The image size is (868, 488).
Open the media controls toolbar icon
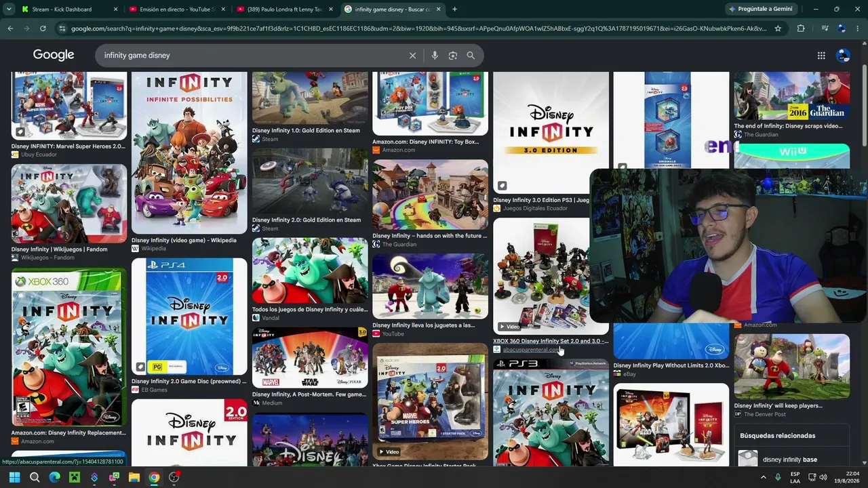[825, 28]
